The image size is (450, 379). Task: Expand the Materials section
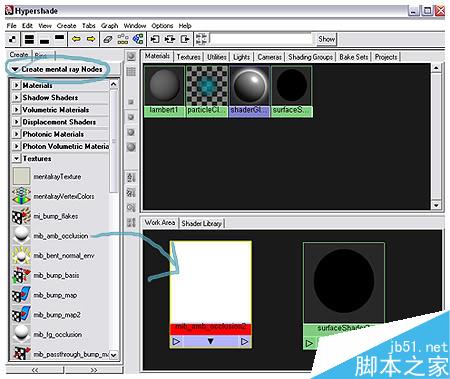coord(16,85)
